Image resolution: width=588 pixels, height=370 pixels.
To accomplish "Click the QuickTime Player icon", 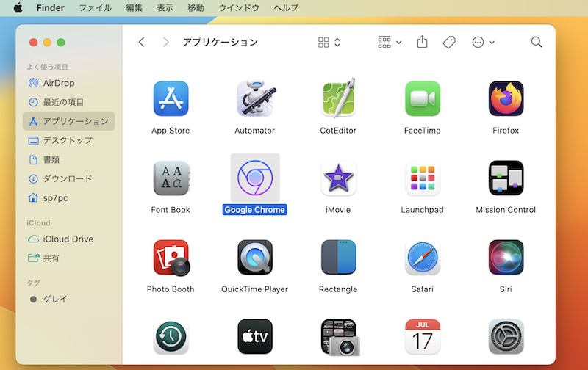I will (254, 258).
